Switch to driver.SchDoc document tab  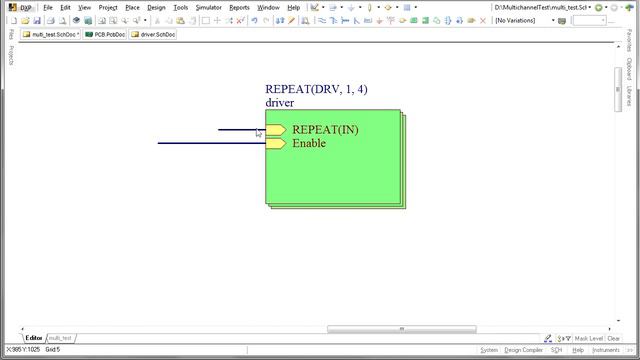153,35
